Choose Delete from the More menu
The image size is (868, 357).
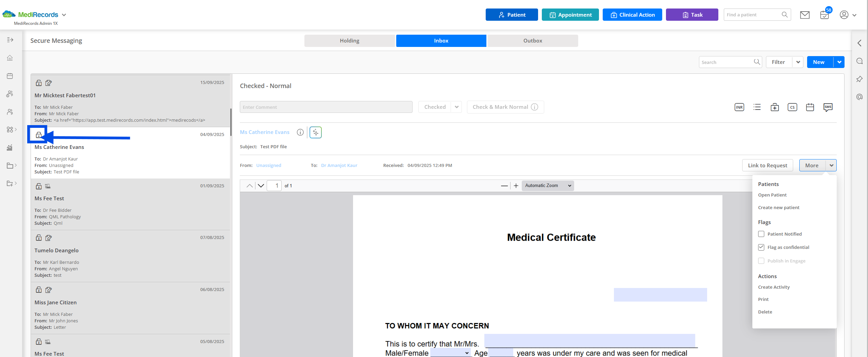(x=765, y=312)
